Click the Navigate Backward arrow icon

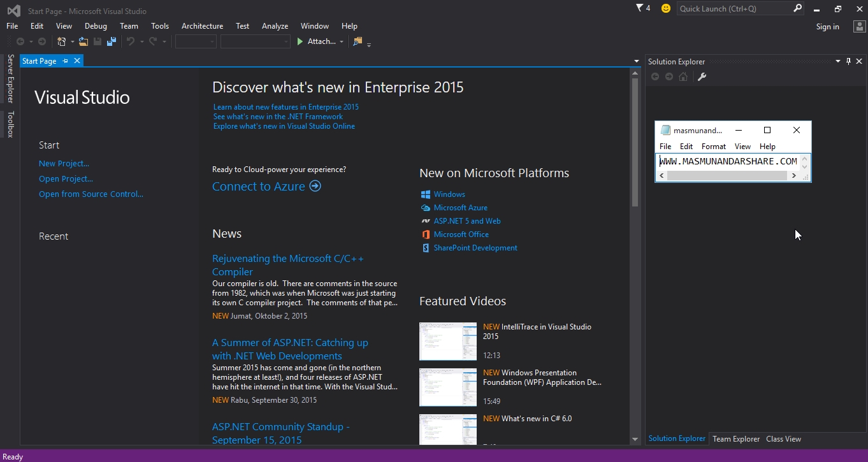pos(20,41)
